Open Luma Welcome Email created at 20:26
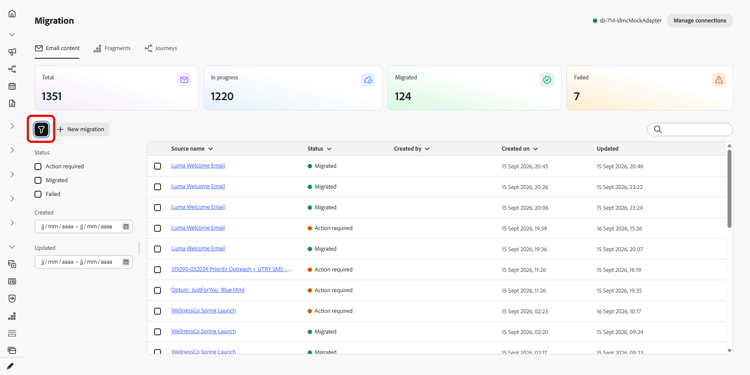 tap(198, 186)
